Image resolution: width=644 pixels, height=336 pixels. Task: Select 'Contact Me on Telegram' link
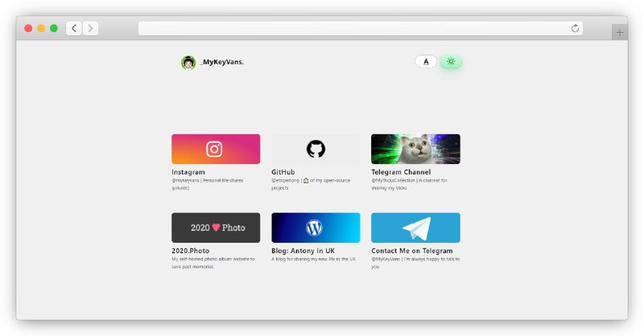(411, 251)
